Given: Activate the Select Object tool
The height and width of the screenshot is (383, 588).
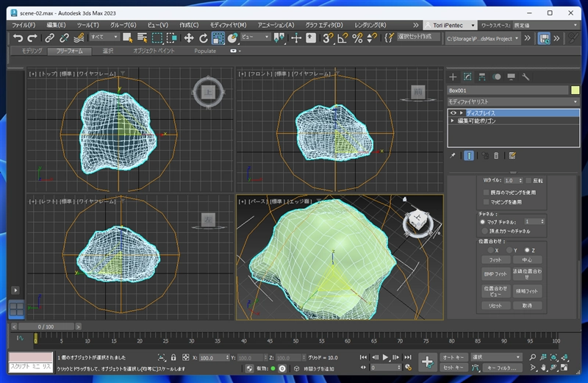Looking at the screenshot, I should tap(127, 38).
